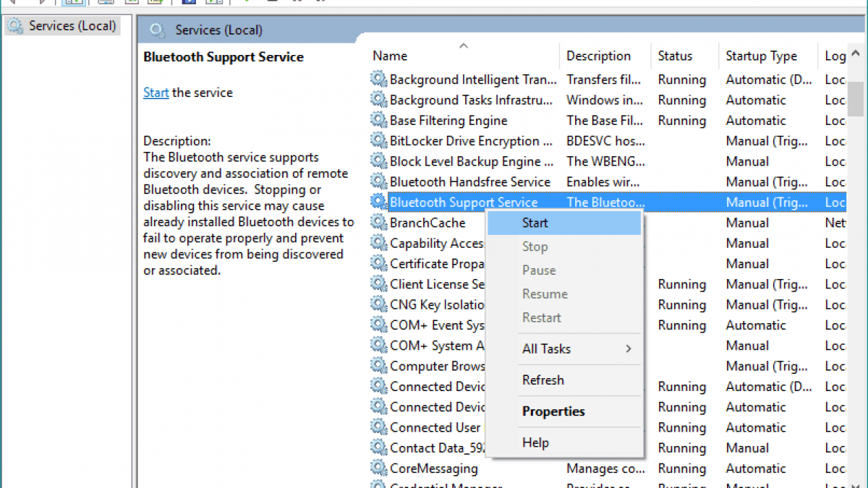Click gear icon beside Bluetooth Support Service row
Viewport: 868px width, 488px height.
point(379,202)
